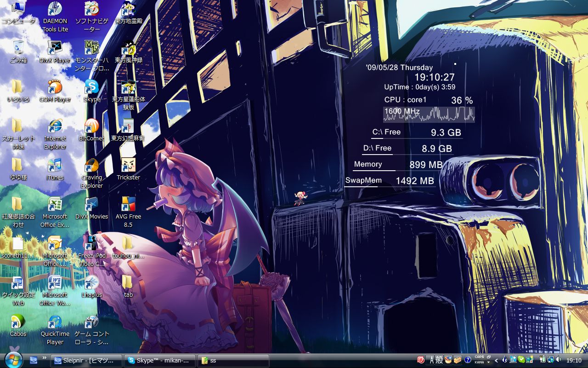Change the IME conversion mode 般 button
The image size is (588, 368).
pos(440,360)
